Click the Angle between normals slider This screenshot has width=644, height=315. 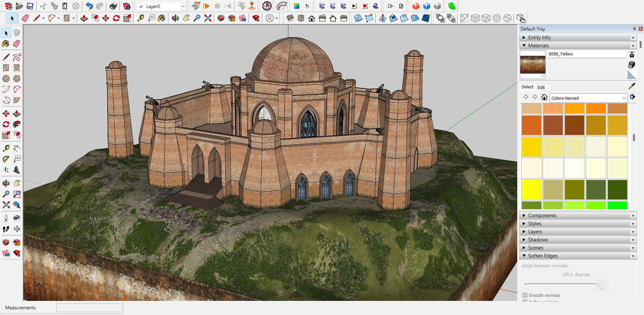567,284
